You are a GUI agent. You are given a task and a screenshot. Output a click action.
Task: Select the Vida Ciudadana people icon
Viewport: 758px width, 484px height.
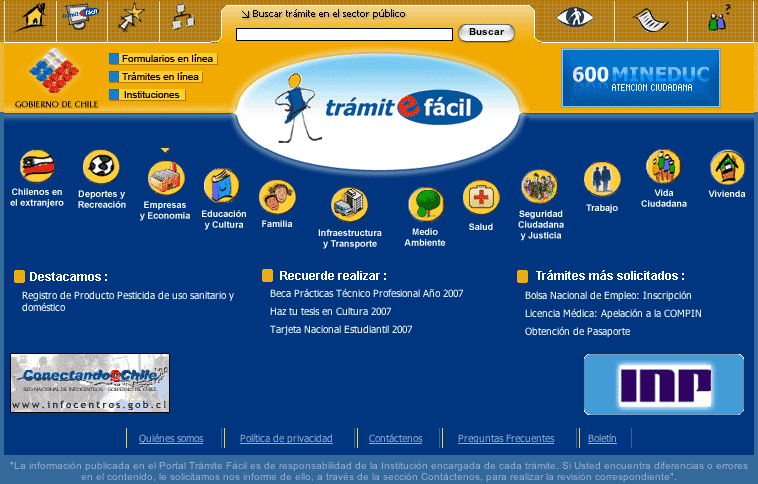(x=663, y=167)
